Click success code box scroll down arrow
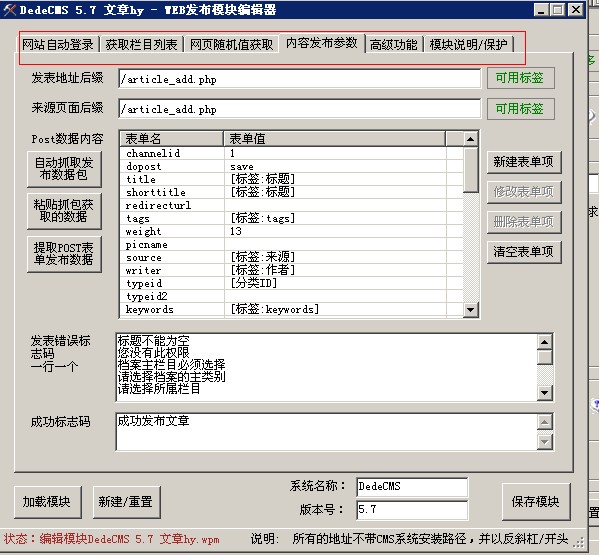The image size is (599, 555). (544, 442)
